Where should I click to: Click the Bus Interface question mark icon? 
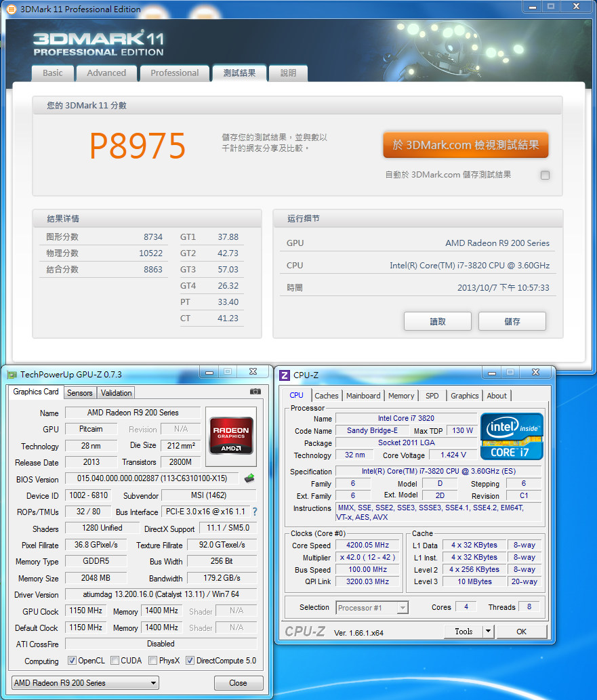pyautogui.click(x=255, y=512)
